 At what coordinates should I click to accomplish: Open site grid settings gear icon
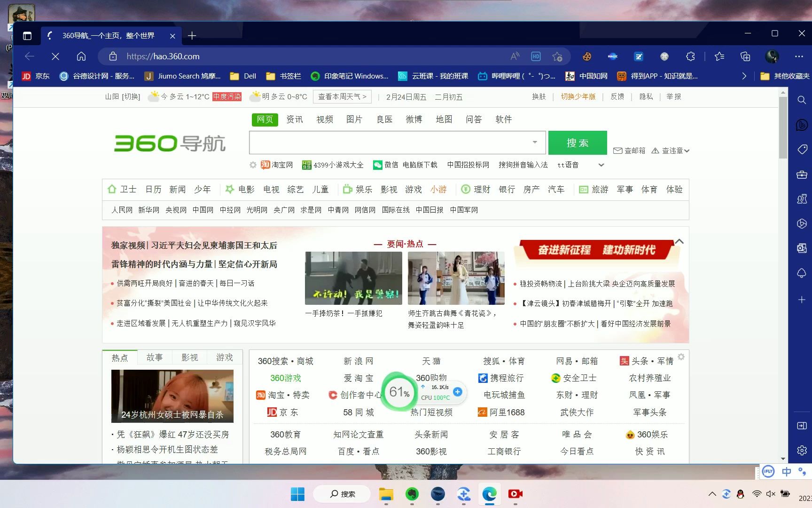[x=681, y=357]
